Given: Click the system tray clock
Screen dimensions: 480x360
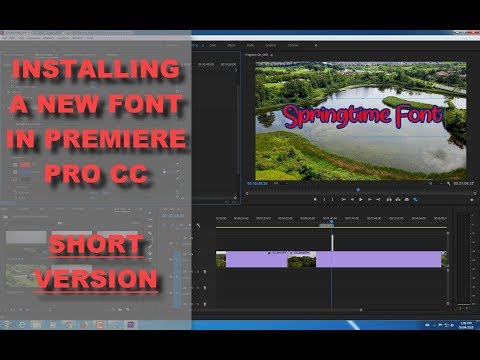Looking at the screenshot, I should [466, 325].
